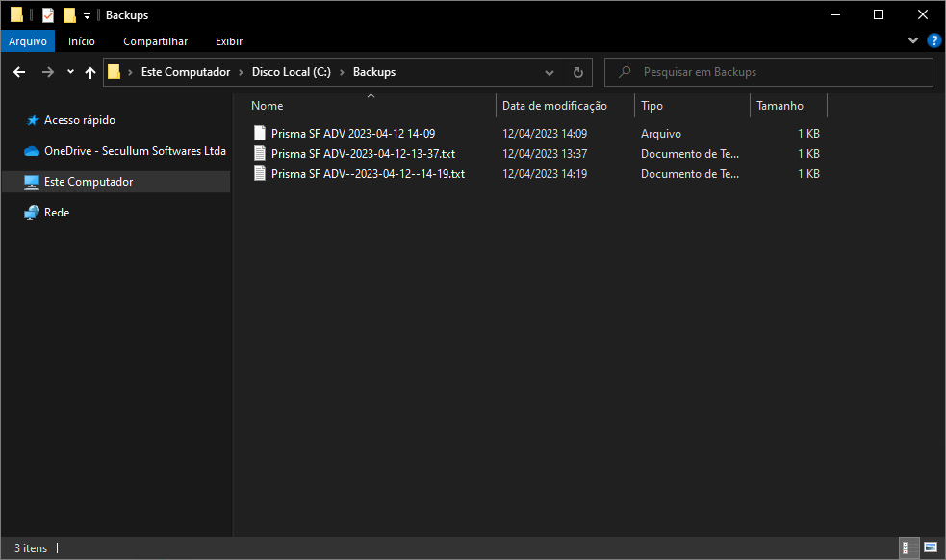Switch to large icons view in status bar

(x=930, y=547)
